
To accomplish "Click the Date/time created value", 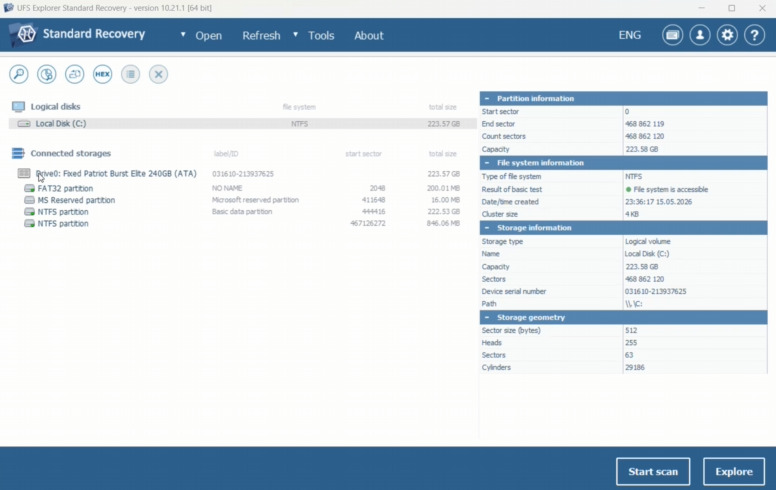I will pos(658,202).
